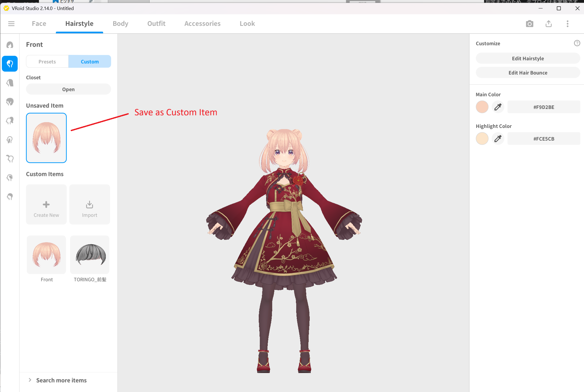
Task: Open the camera photo capture mode
Action: 529,24
